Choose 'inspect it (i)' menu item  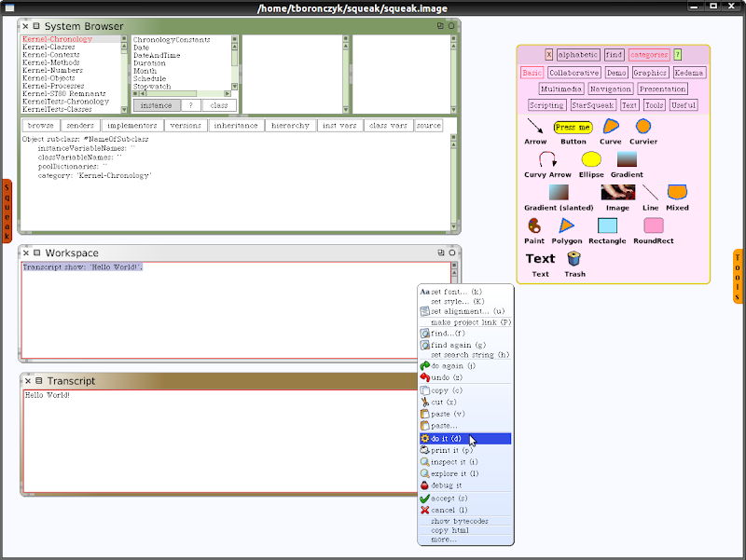coord(465,461)
